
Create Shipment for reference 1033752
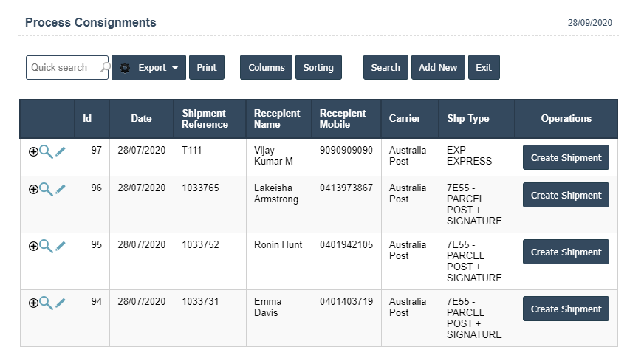click(566, 252)
